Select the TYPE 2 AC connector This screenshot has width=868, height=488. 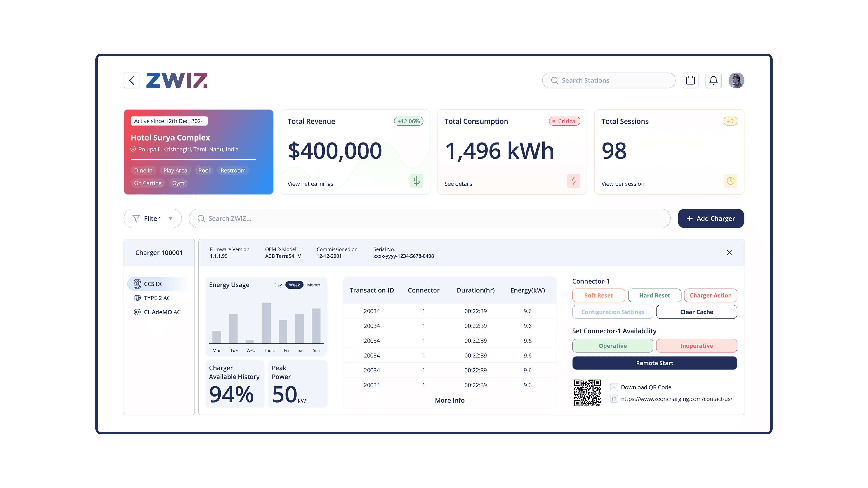coord(157,298)
